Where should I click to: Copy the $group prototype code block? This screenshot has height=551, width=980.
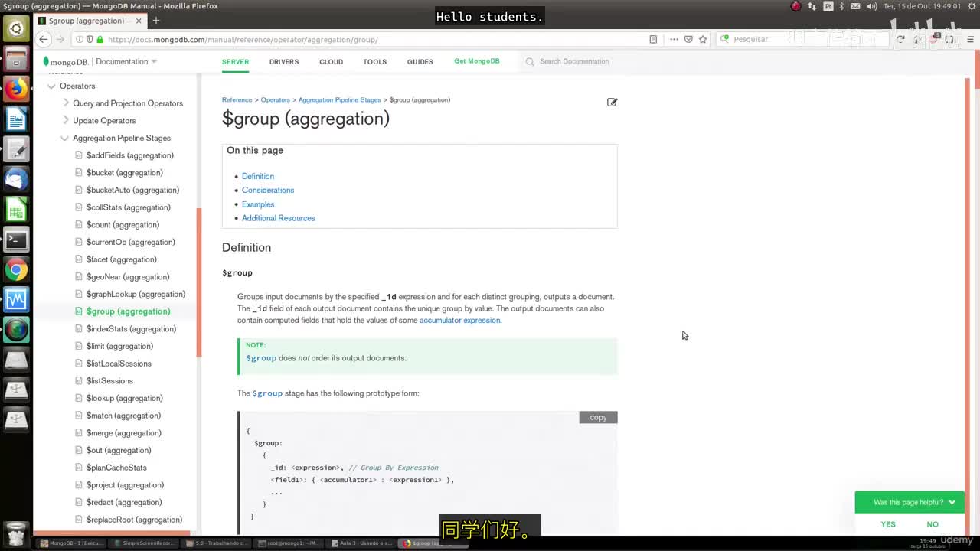(x=598, y=417)
